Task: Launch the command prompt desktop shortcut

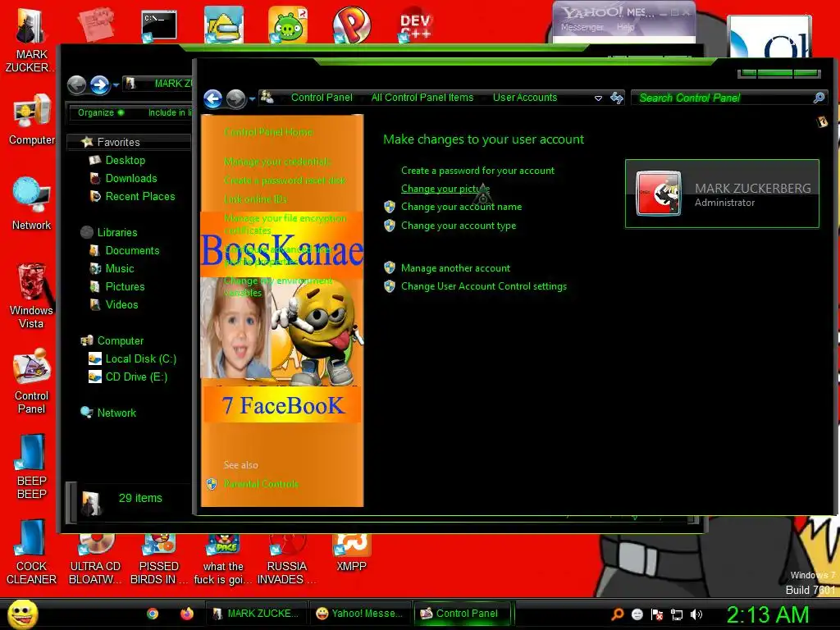Action: point(158,25)
